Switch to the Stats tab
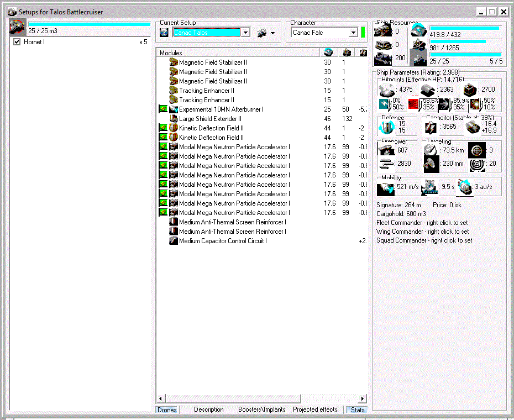Image resolution: width=514 pixels, height=420 pixels. pyautogui.click(x=357, y=410)
